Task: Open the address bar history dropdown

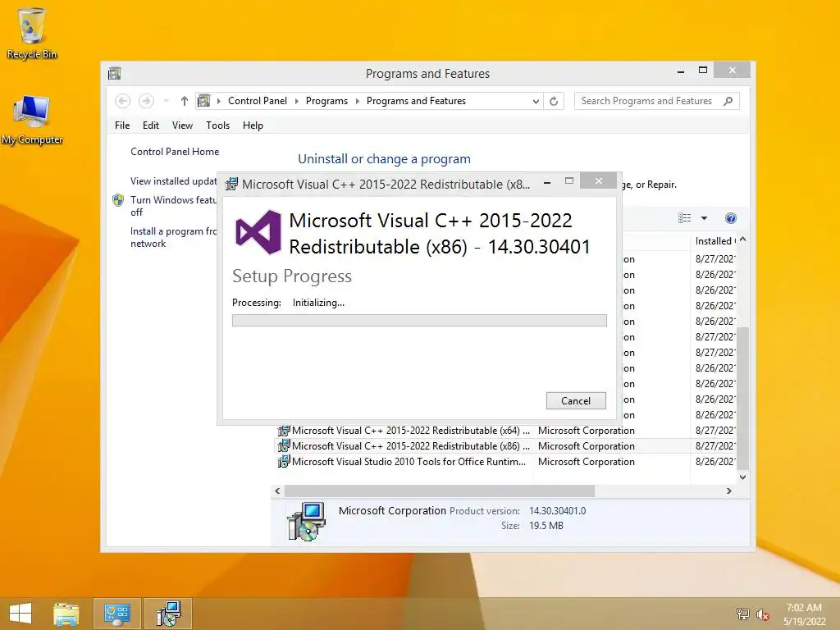Action: click(x=535, y=101)
